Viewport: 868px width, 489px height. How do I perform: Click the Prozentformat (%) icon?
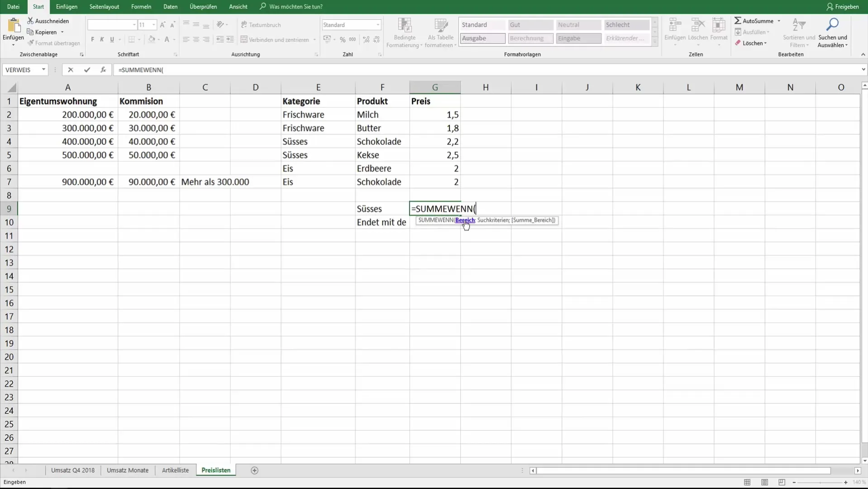343,39
